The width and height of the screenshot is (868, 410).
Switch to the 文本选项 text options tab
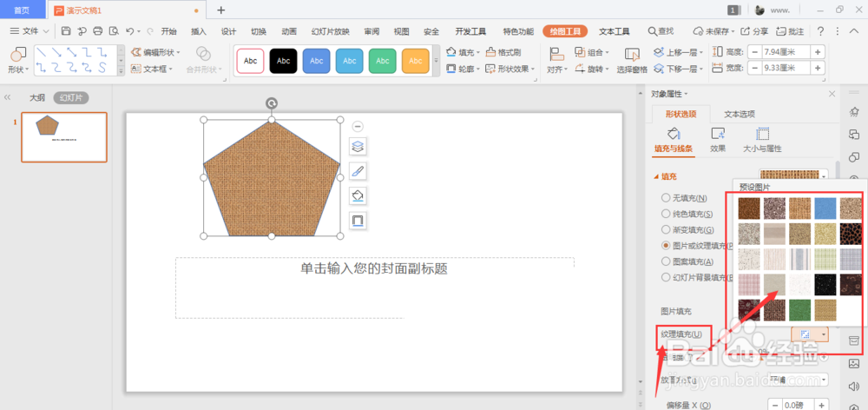(x=740, y=114)
